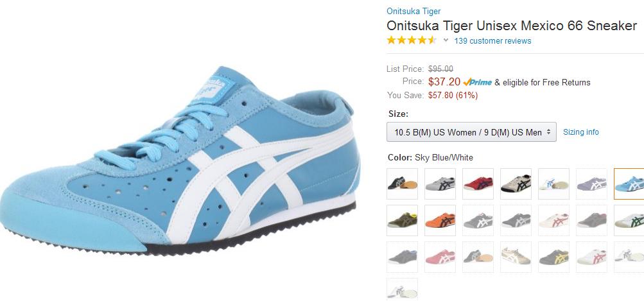Expand the star rating breakdown arrow

pyautogui.click(x=446, y=40)
